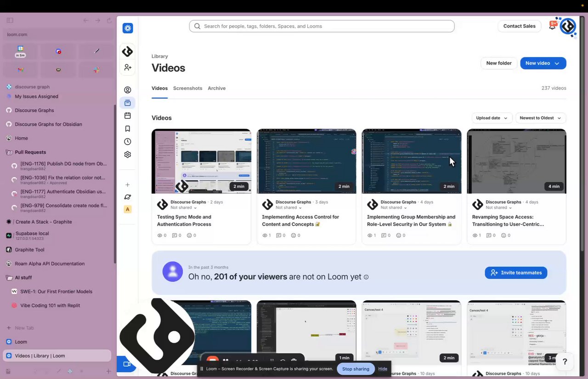Screen dimensions: 588x379
Task: Go back with the browser back arrow
Action: click(x=86, y=21)
